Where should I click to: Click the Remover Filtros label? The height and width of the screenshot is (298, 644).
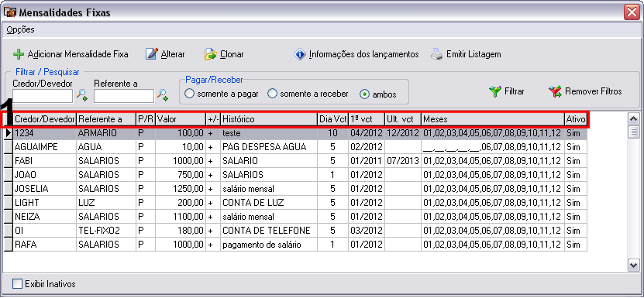[x=594, y=91]
